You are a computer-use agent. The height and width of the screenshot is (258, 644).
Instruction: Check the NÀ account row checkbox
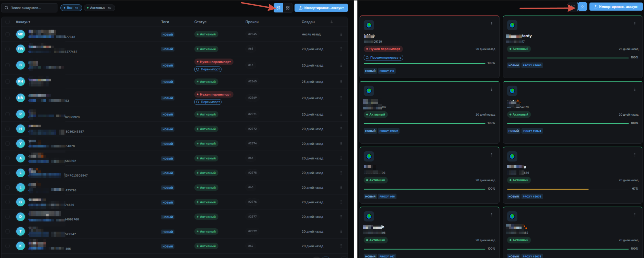click(7, 98)
